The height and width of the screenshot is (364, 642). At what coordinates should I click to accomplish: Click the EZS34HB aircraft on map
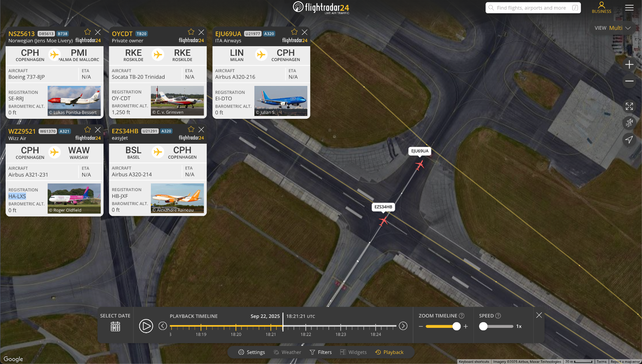[x=383, y=221]
